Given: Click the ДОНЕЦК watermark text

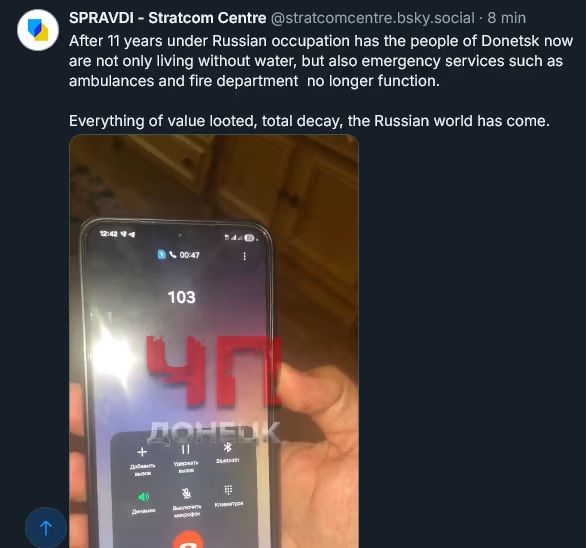Looking at the screenshot, I should coord(215,433).
